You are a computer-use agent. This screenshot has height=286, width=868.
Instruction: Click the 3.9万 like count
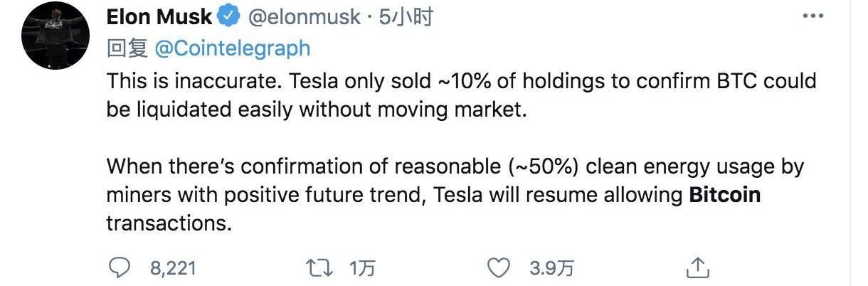click(552, 268)
